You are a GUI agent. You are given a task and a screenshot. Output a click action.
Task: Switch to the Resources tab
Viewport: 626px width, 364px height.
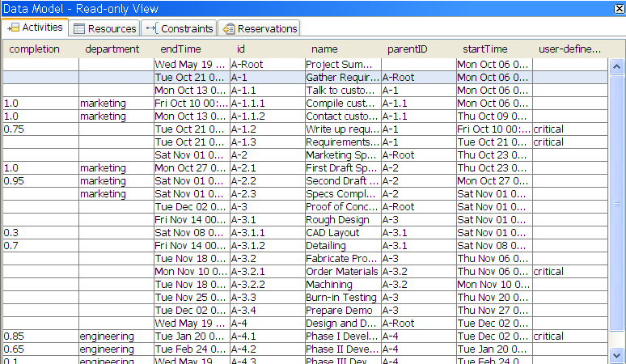pos(104,28)
